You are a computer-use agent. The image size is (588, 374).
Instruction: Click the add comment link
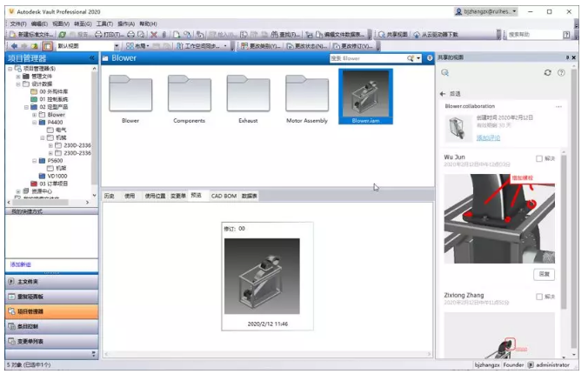(488, 137)
